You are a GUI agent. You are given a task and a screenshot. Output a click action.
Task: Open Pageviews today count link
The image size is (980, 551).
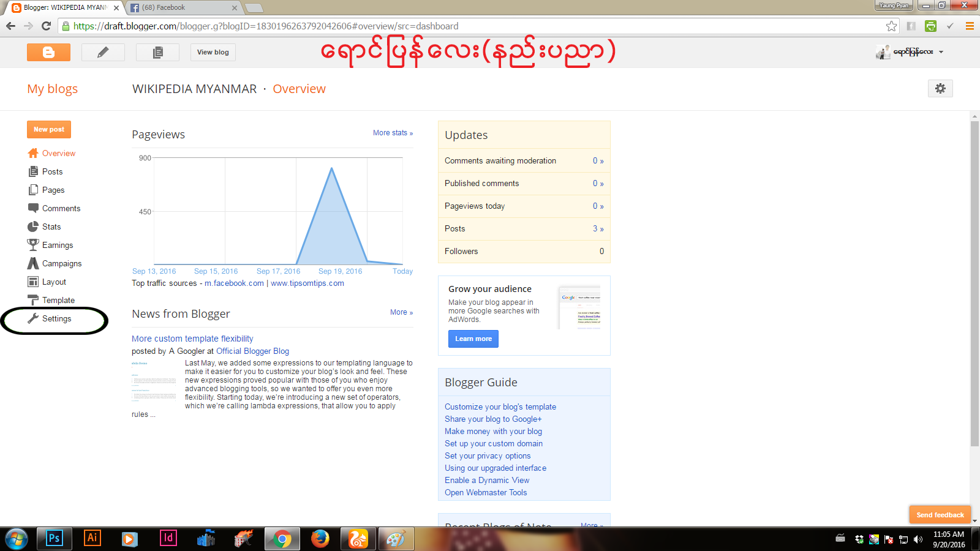[x=598, y=206]
